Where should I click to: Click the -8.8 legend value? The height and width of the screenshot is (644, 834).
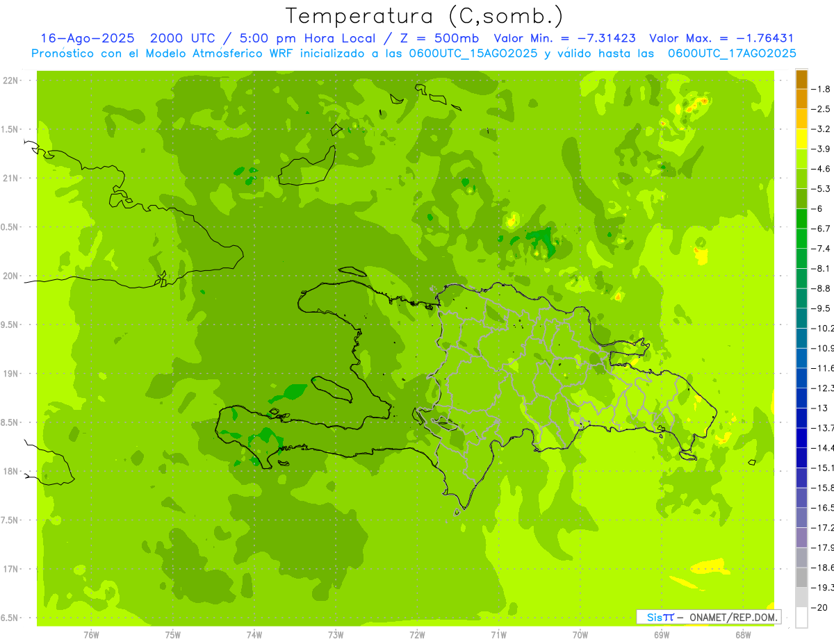click(x=821, y=288)
